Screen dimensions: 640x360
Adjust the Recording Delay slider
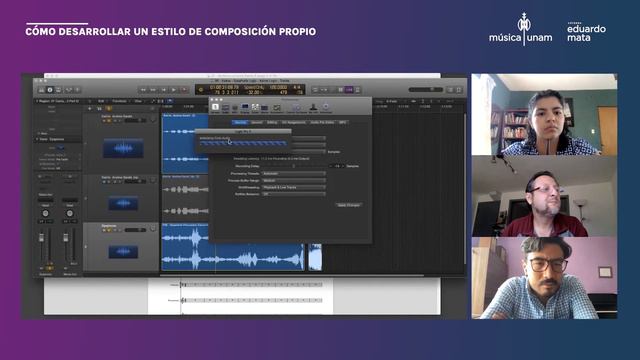[293, 166]
